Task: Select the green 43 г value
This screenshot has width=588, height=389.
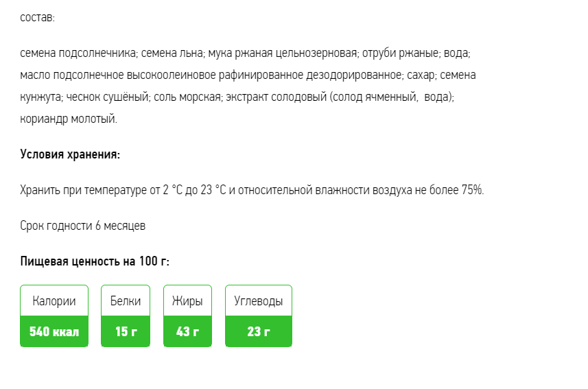Action: coord(187,332)
